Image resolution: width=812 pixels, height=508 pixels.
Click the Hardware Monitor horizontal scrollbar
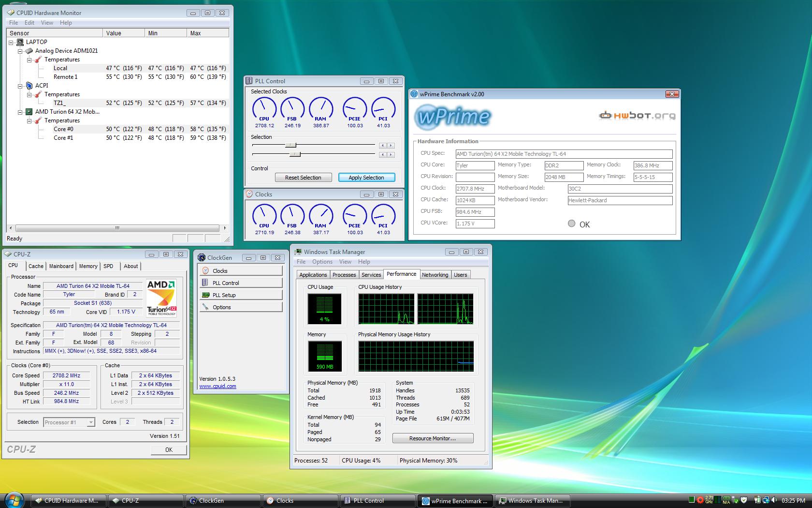[x=117, y=228]
